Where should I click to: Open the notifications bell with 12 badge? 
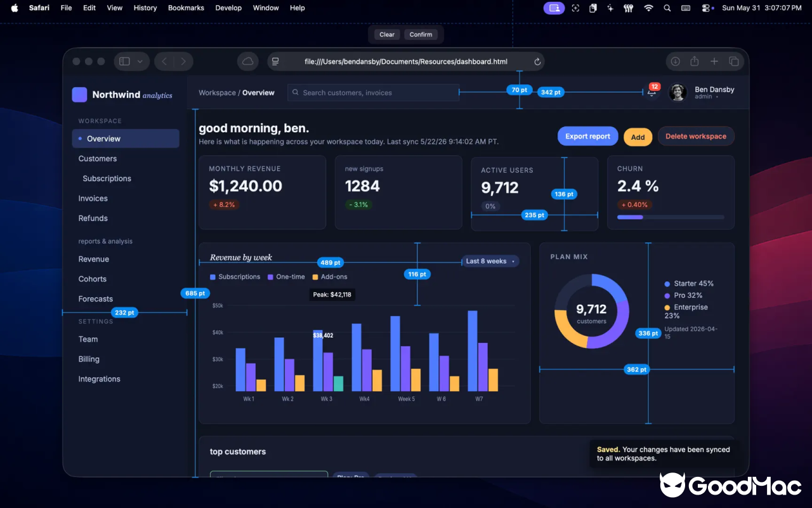[652, 91]
